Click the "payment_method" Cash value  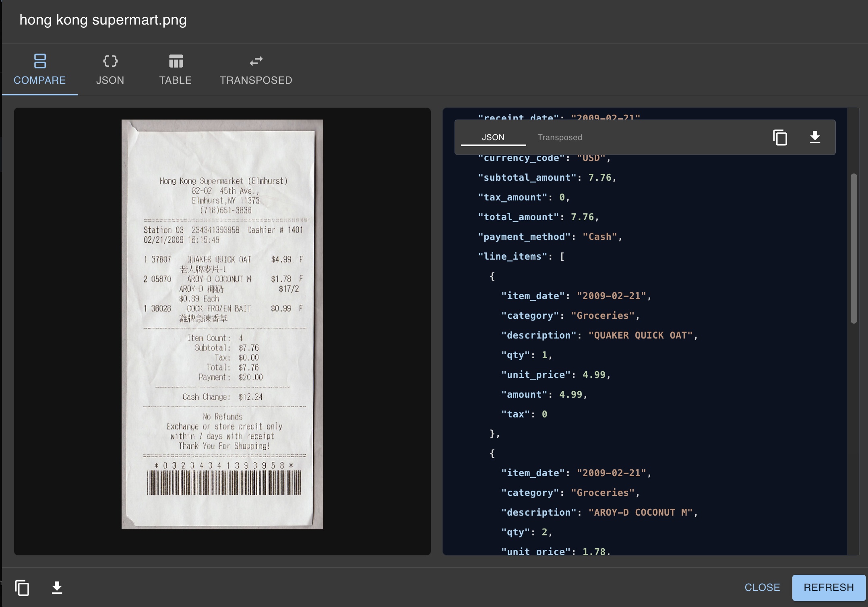click(600, 237)
